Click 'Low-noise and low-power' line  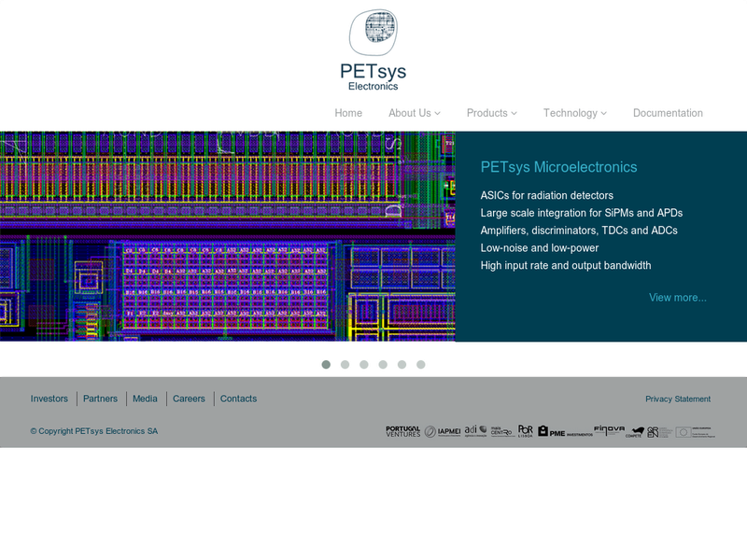[x=540, y=248]
